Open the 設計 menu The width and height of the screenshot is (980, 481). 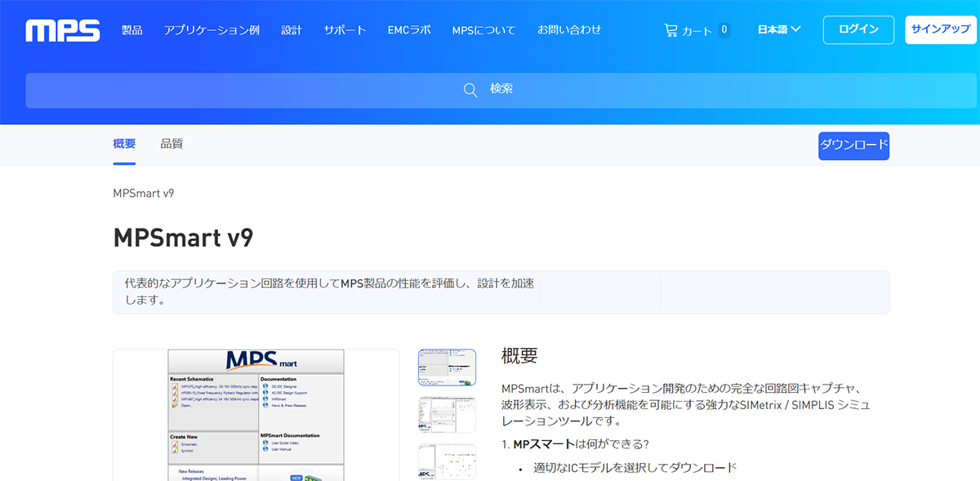[x=292, y=30]
